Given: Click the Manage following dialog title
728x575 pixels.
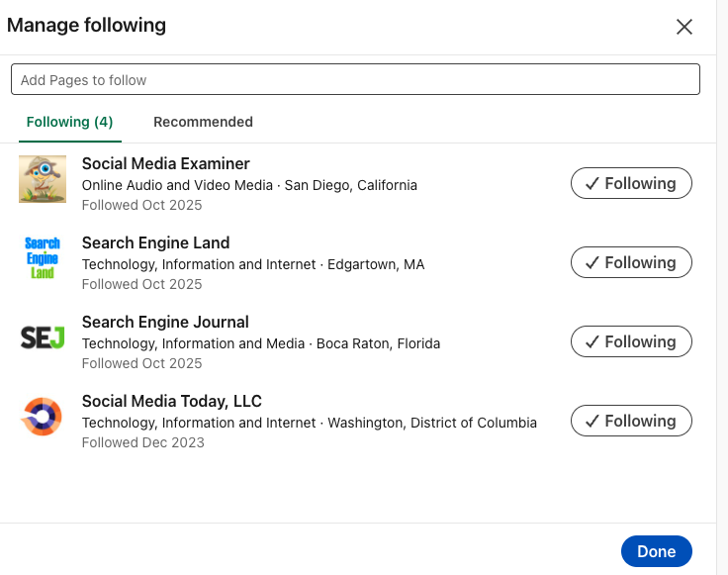Looking at the screenshot, I should point(86,26).
